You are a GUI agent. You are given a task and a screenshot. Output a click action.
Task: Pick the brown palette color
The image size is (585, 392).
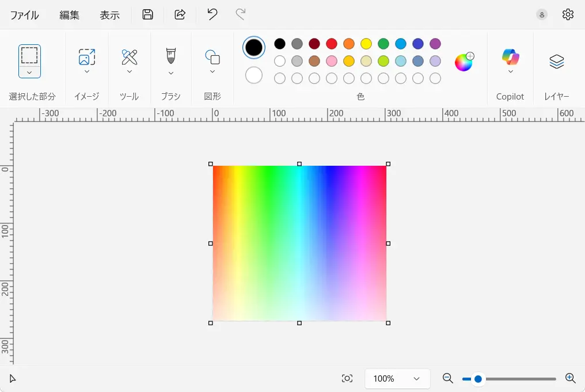pyautogui.click(x=314, y=61)
